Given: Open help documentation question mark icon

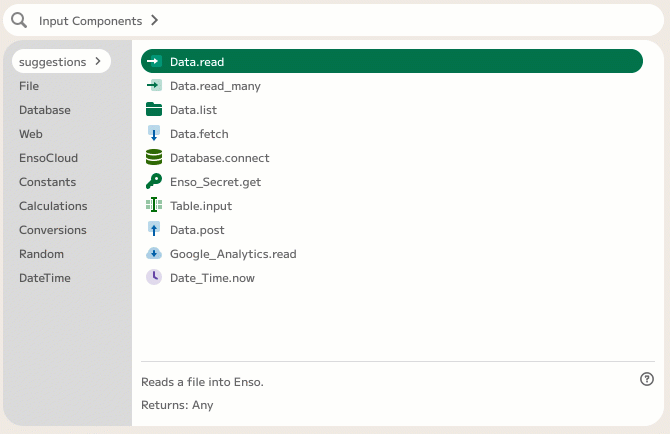Looking at the screenshot, I should pos(647,379).
